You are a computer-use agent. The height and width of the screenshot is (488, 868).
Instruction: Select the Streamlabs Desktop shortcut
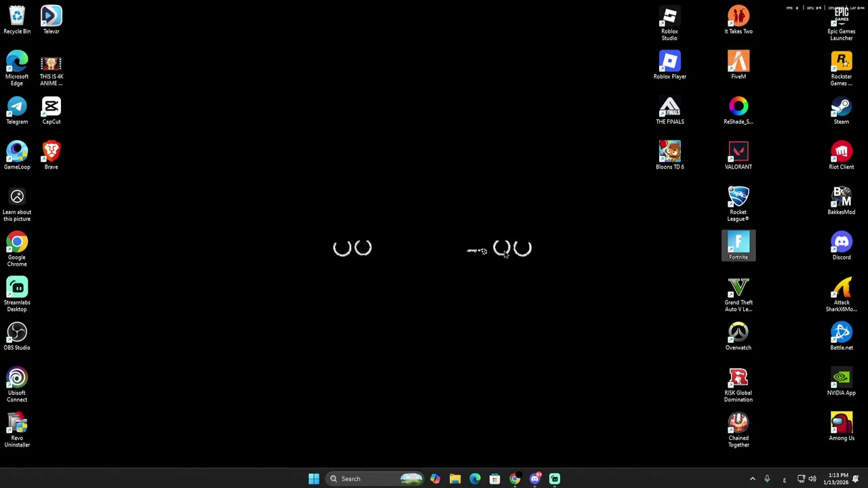pyautogui.click(x=17, y=295)
